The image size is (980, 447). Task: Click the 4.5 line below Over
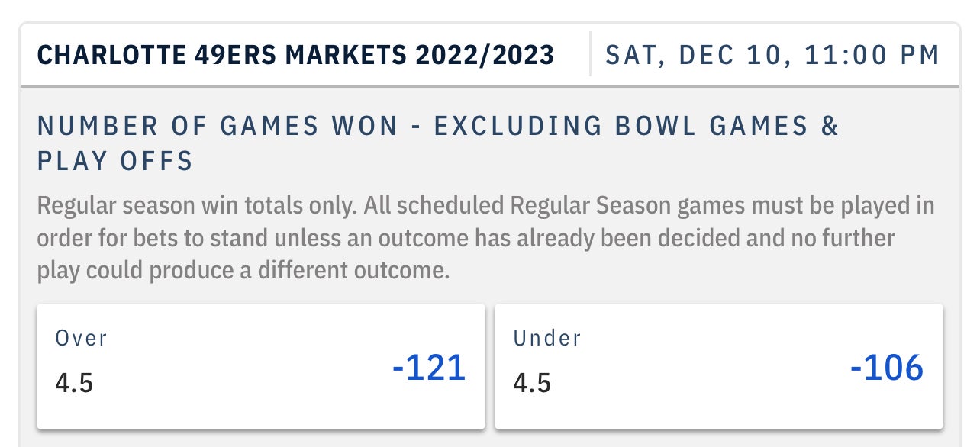click(x=74, y=382)
